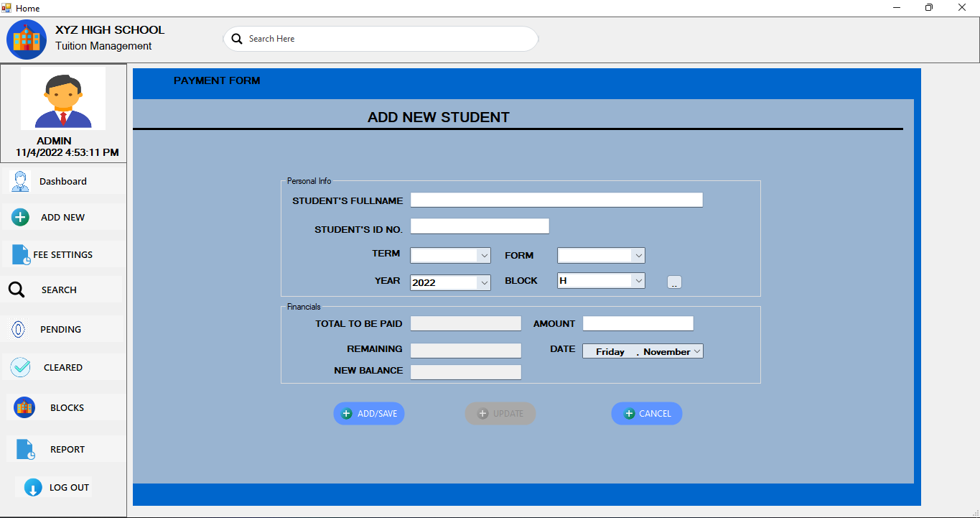Click the STUDENT'S FULLNAME text box
Screen dimensions: 980x518
(x=556, y=199)
